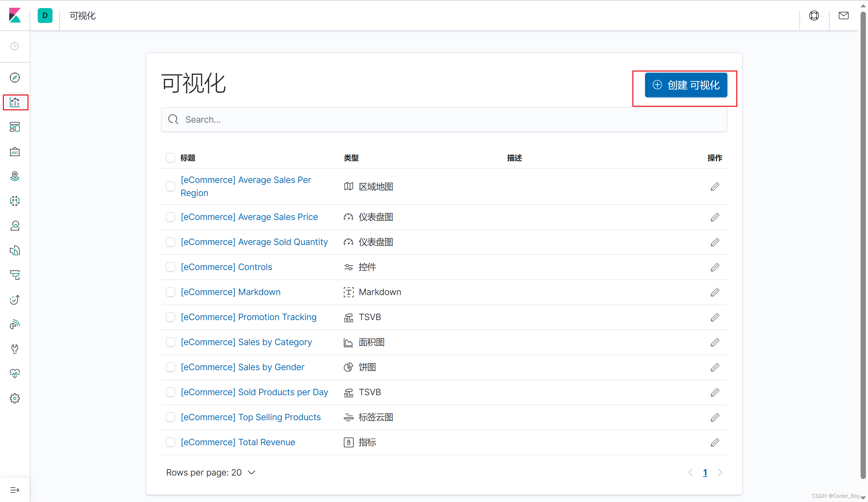Open Discover via the compass sidebar icon
Viewport: 868px width, 502px height.
pyautogui.click(x=14, y=78)
